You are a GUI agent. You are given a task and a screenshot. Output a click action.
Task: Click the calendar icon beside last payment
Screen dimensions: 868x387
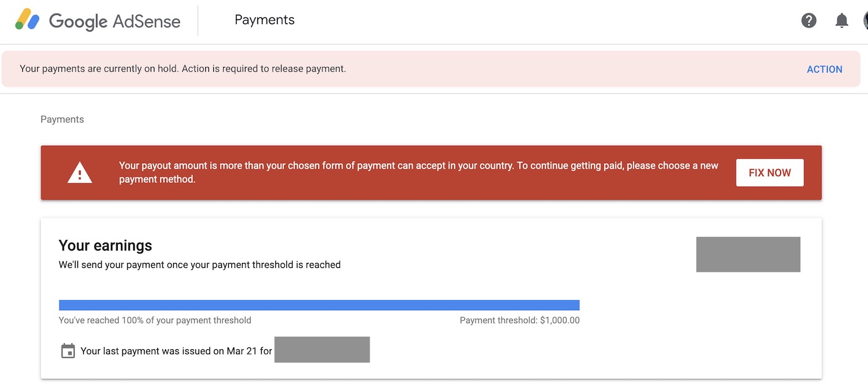68,351
